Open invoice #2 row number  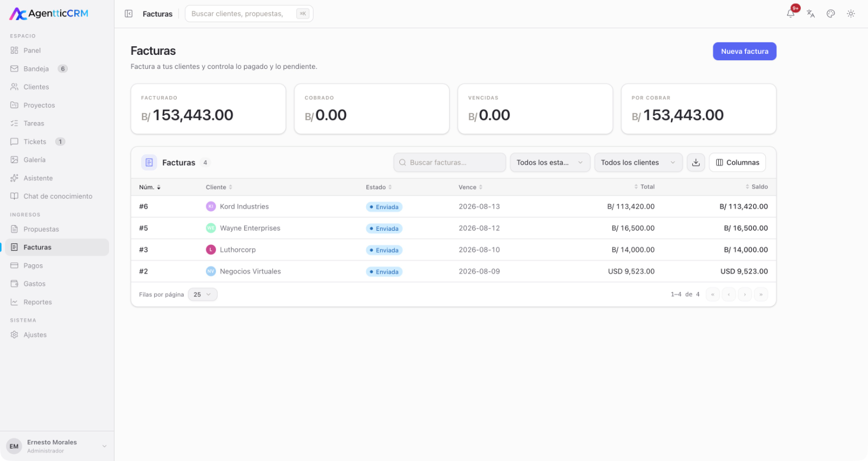pos(144,271)
